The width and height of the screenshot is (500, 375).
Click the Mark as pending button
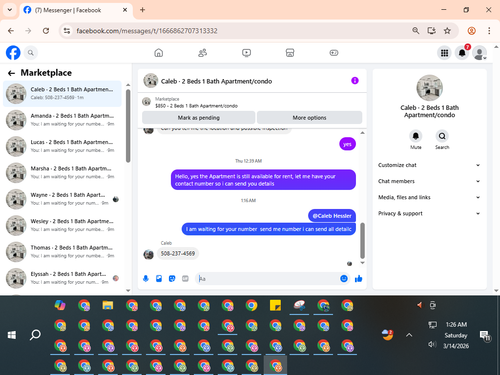(199, 118)
